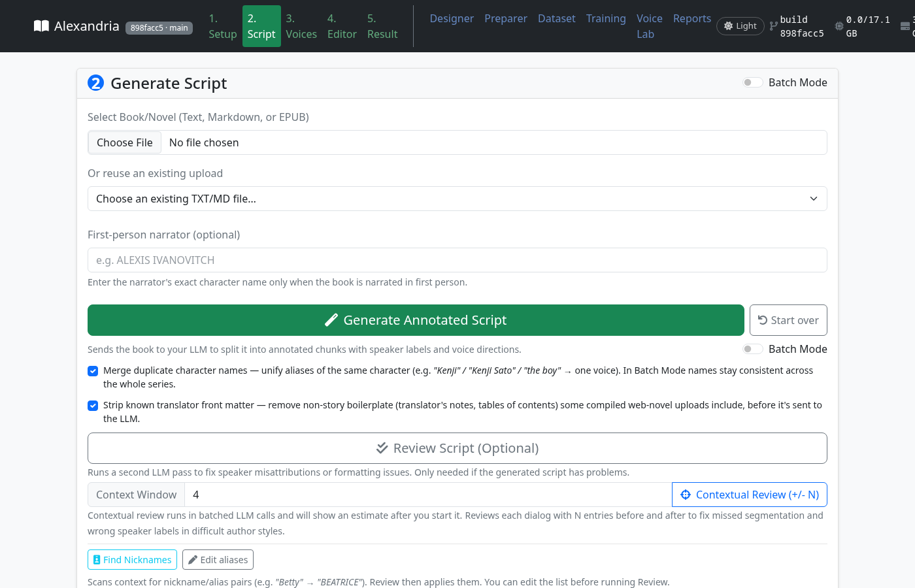Go to the 1. Setup step tab
Viewport: 915px width, 588px height.
pos(223,26)
